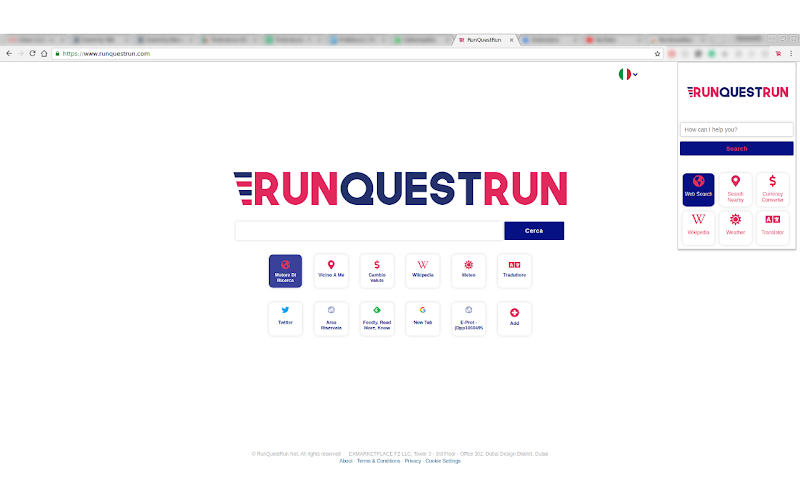Open the Wikipedia tile on main page
This screenshot has width=800, height=500.
coord(422,271)
